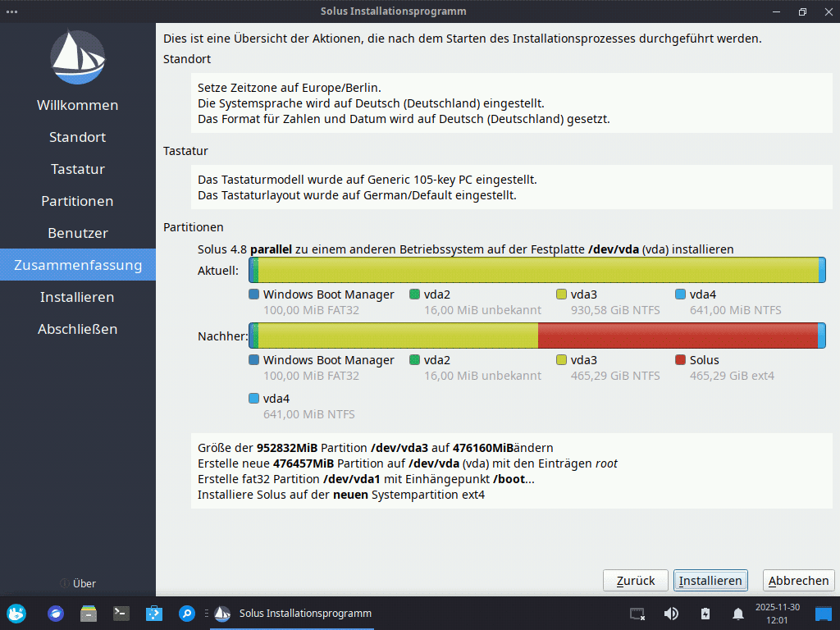Select the Abschließen step
Viewport: 840px width, 630px height.
coord(78,329)
